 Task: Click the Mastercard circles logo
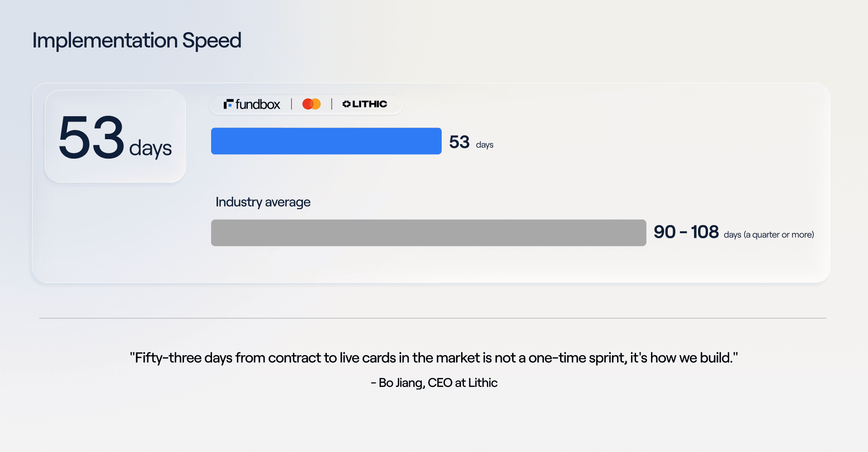click(311, 104)
